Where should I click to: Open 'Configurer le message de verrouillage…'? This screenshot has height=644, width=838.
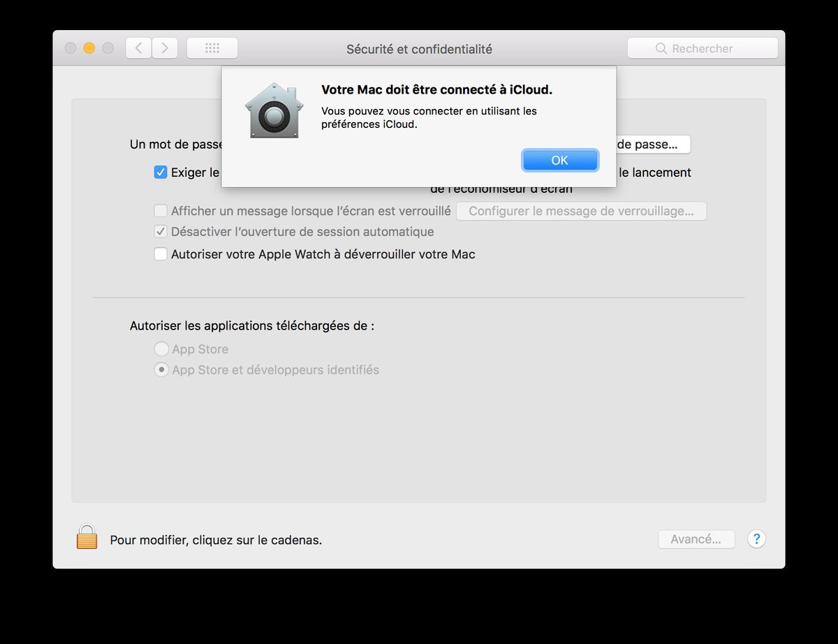coord(581,211)
